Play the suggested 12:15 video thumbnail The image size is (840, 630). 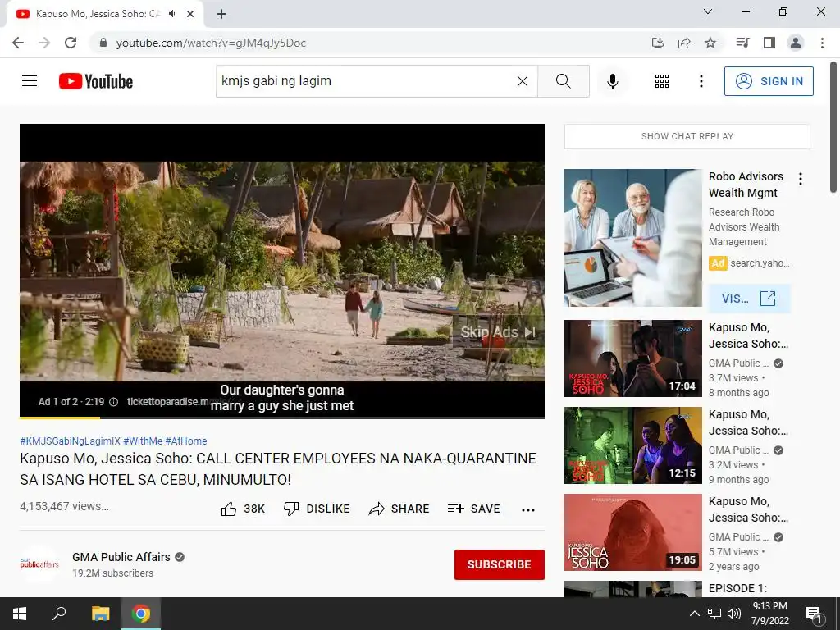pos(632,445)
